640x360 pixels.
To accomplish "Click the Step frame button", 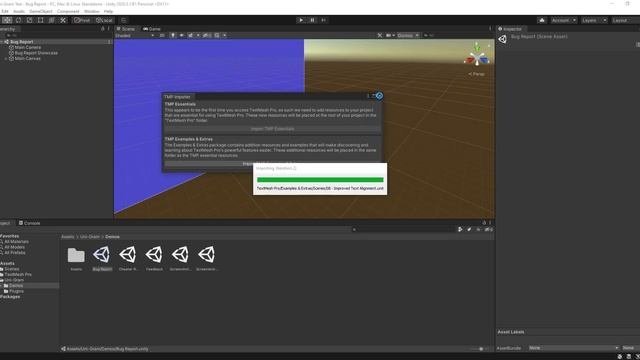I will click(324, 20).
